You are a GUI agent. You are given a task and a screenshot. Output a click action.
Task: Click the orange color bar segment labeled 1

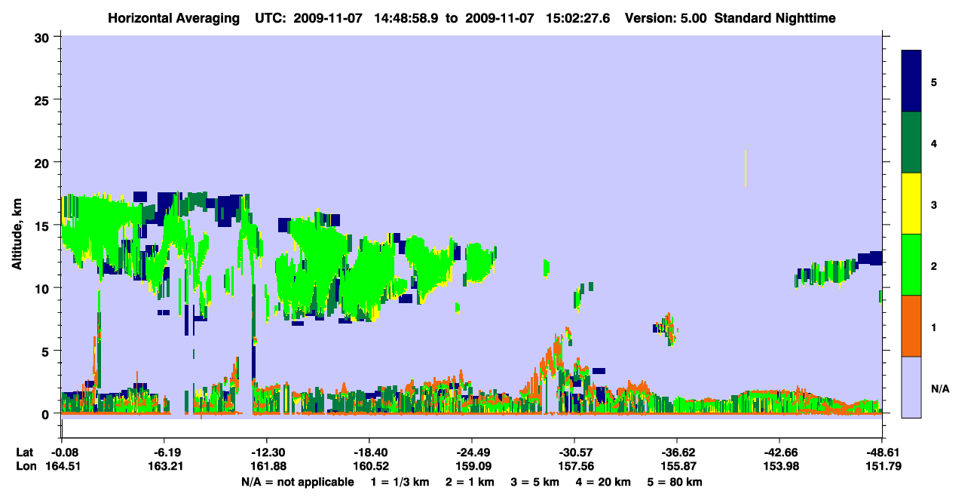tap(911, 326)
